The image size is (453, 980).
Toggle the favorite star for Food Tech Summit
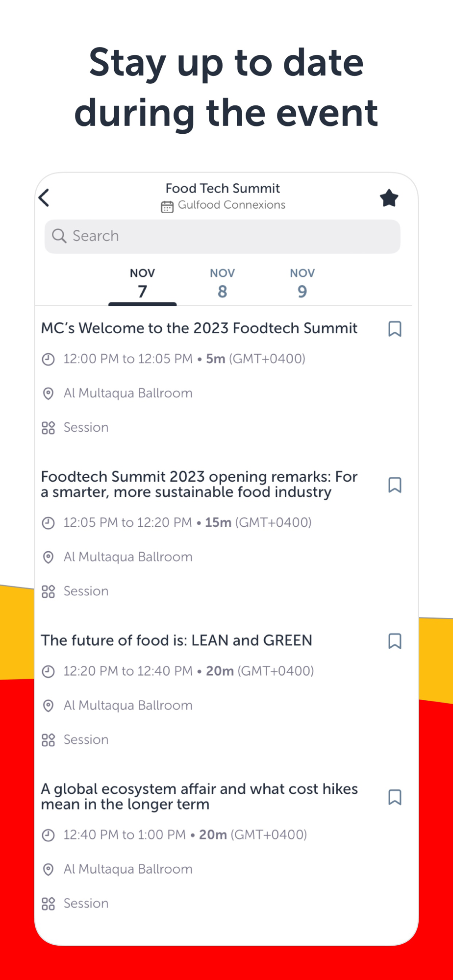(x=389, y=198)
